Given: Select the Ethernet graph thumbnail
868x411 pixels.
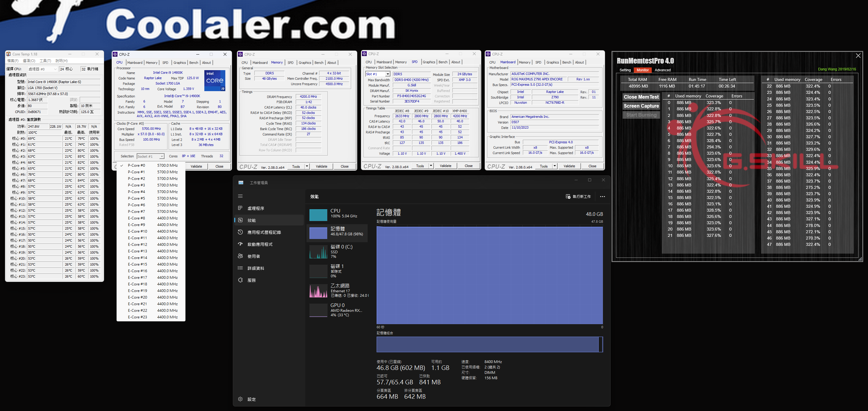Looking at the screenshot, I should tap(318, 291).
